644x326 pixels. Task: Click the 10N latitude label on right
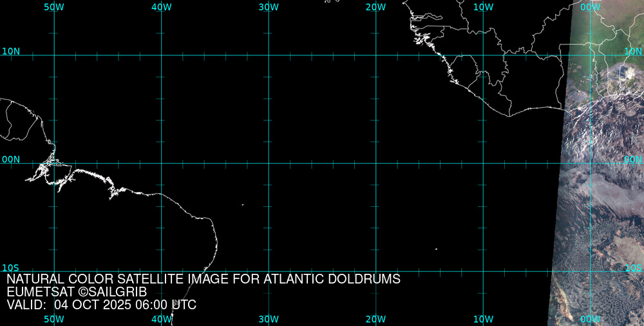633,51
